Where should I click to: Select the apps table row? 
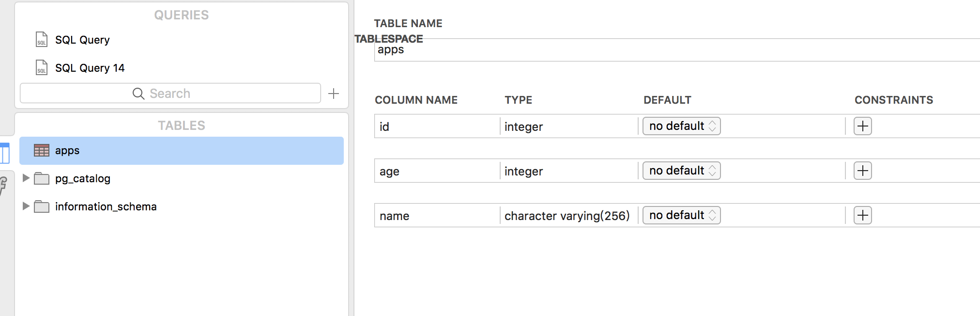click(x=182, y=151)
